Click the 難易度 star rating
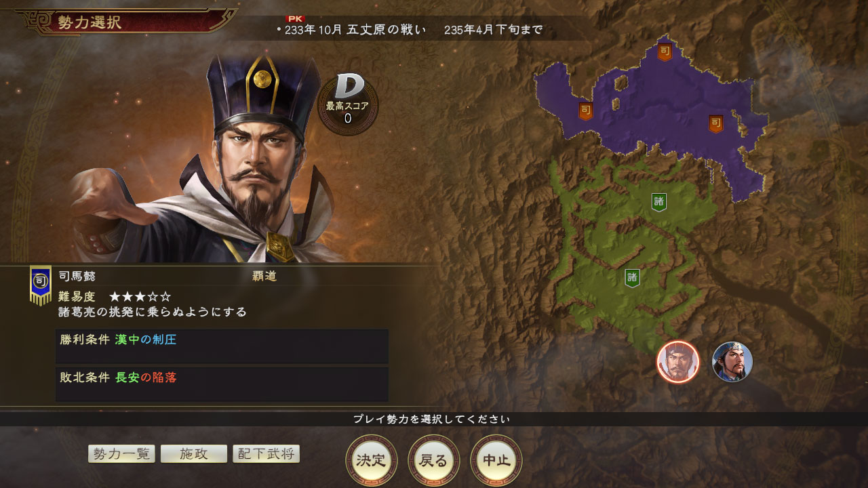The height and width of the screenshot is (488, 868). click(x=140, y=297)
